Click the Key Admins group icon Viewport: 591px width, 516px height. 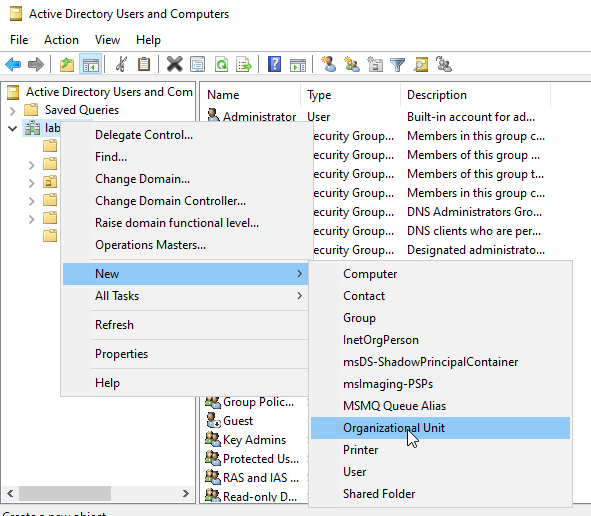tap(213, 439)
